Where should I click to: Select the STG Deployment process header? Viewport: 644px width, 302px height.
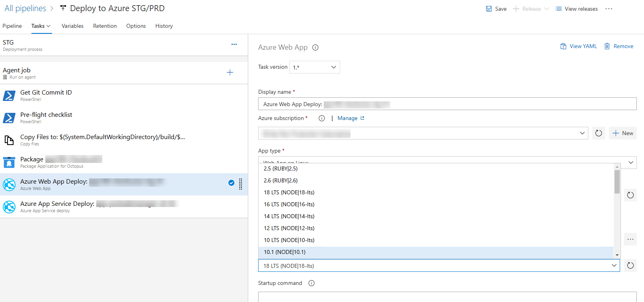pyautogui.click(x=124, y=45)
